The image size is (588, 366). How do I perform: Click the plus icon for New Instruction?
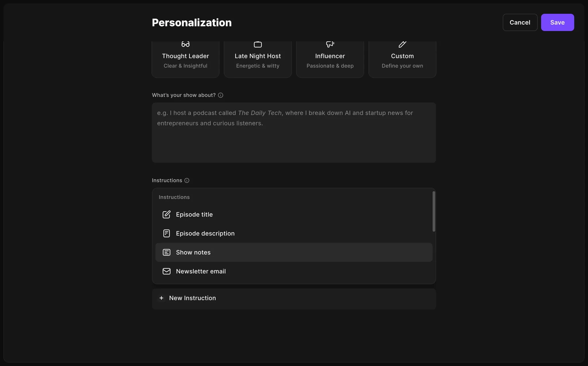pyautogui.click(x=161, y=298)
